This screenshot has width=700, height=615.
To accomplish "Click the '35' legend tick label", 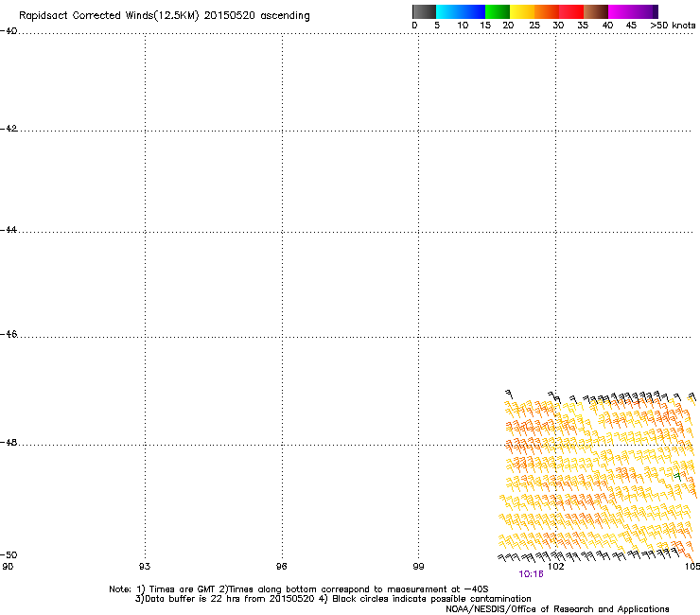I will pyautogui.click(x=583, y=26).
